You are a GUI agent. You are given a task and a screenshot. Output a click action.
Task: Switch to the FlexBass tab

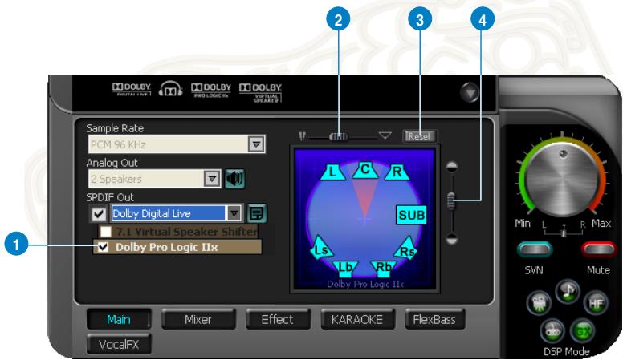point(434,319)
